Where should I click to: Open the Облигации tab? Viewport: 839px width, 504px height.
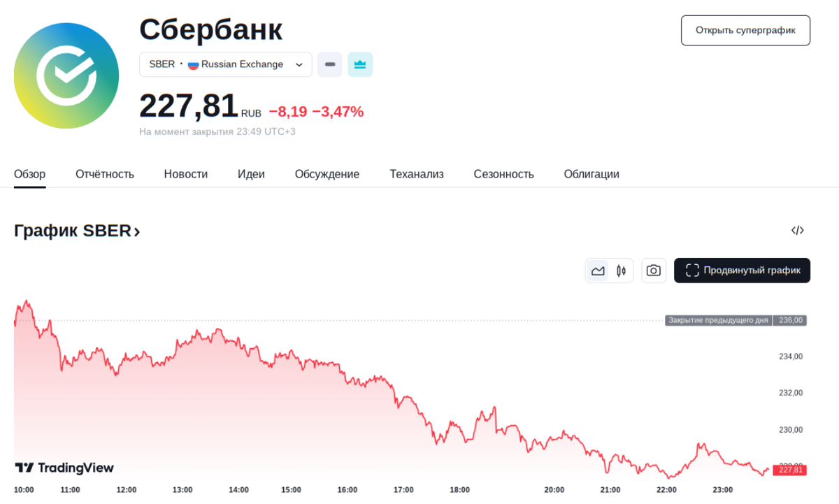tap(591, 174)
